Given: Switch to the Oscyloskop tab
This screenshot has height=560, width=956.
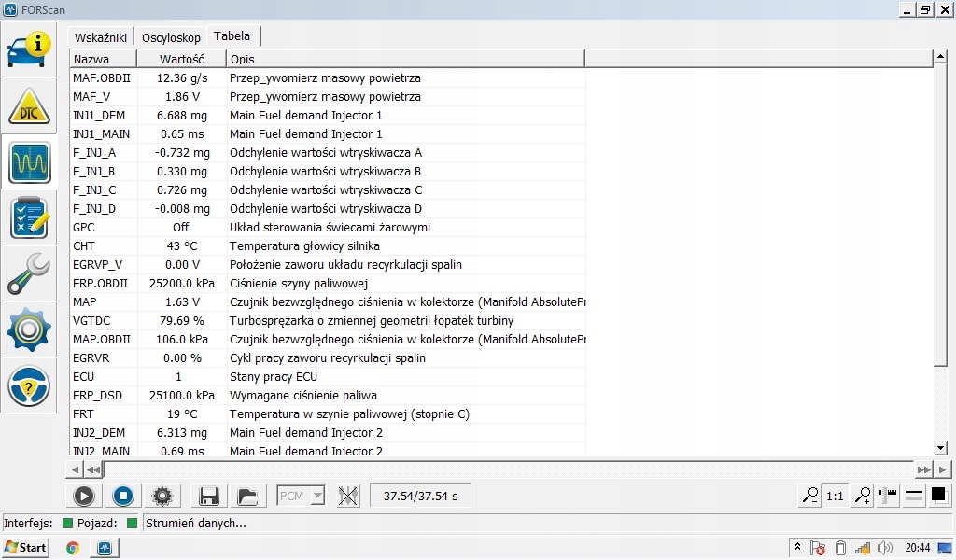Looking at the screenshot, I should [171, 37].
